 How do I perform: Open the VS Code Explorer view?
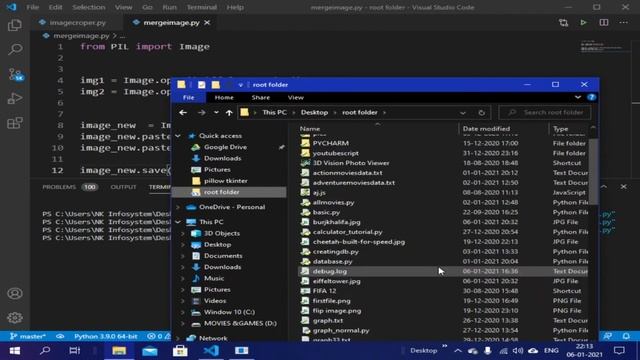(x=15, y=25)
